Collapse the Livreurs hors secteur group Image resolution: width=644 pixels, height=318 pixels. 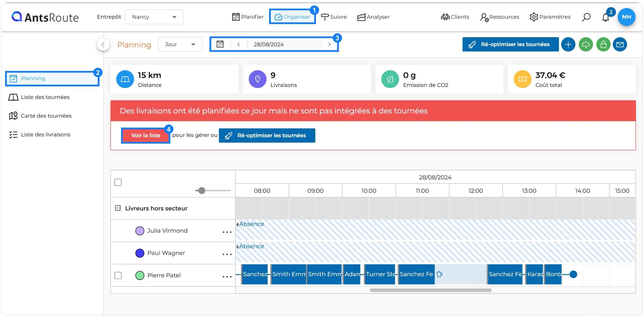coord(118,208)
